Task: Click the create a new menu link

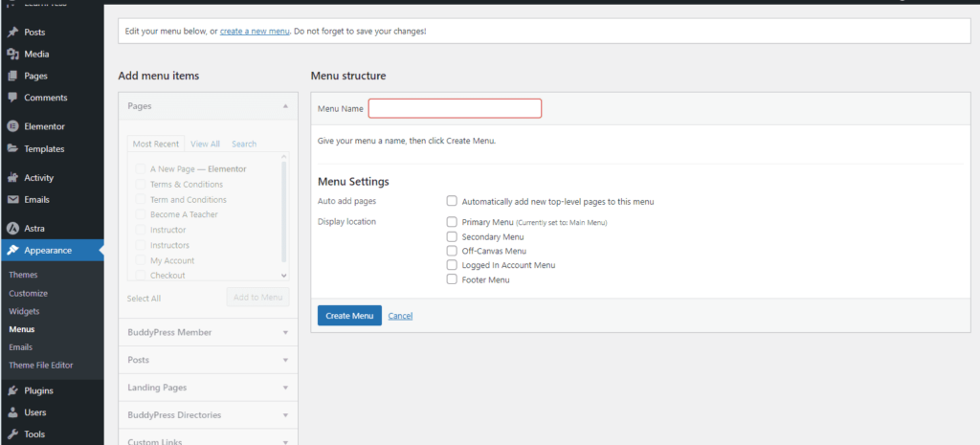Action: pos(255,32)
